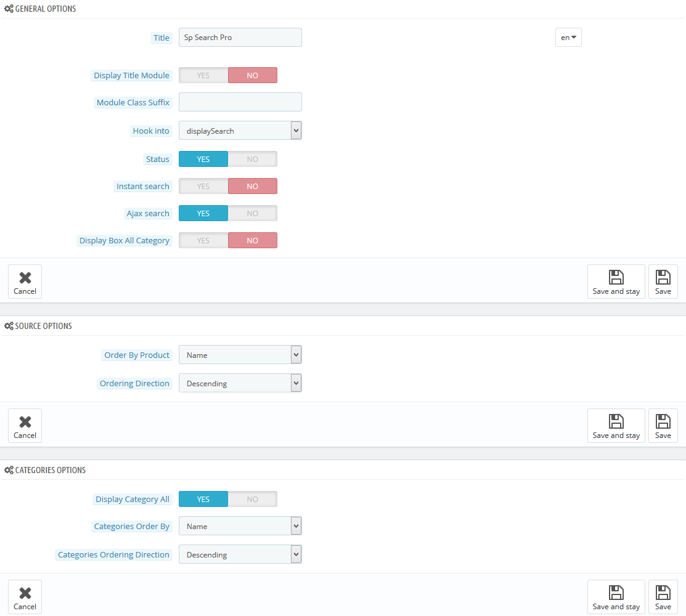The width and height of the screenshot is (686, 616).
Task: Click the Save floppy icon under Source Options
Action: [x=663, y=421]
